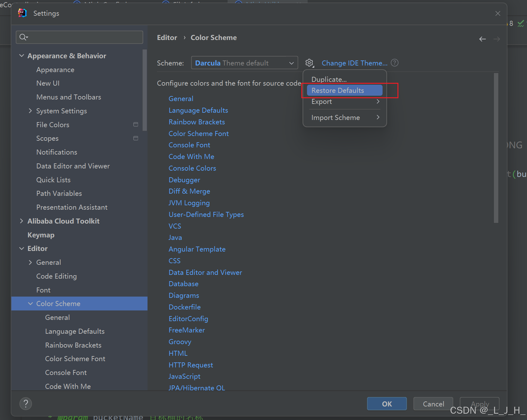Open VCS color settings link
Screen dimensions: 527x420
(175, 226)
